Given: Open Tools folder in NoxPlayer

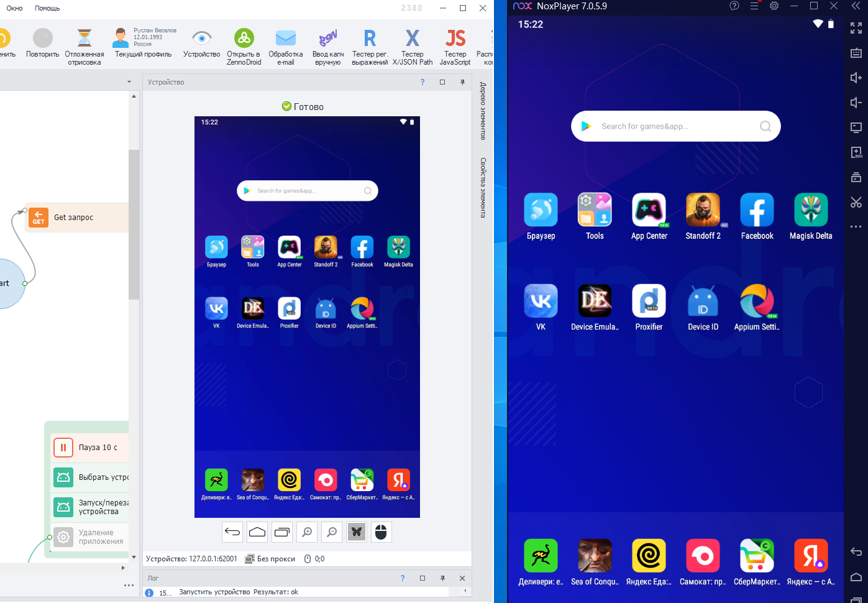Looking at the screenshot, I should pos(595,216).
